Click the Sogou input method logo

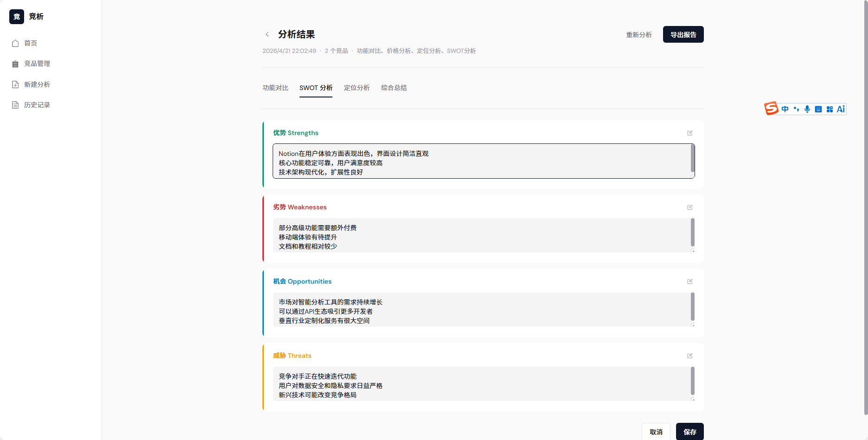point(771,109)
